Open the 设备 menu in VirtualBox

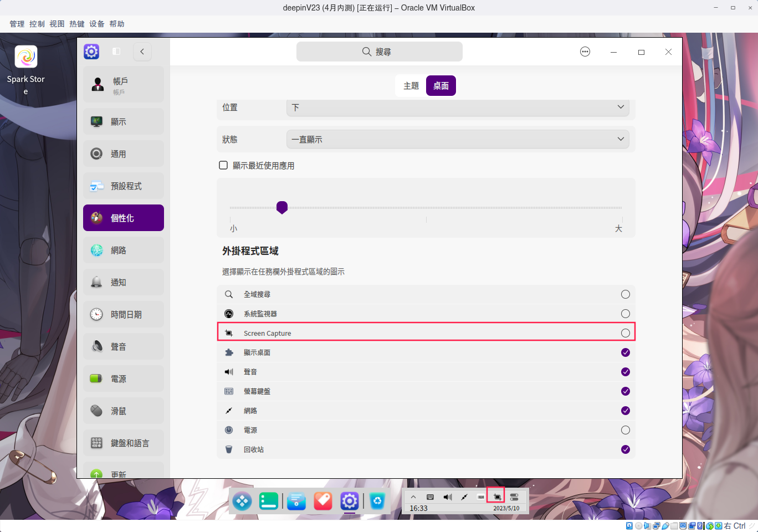click(96, 23)
